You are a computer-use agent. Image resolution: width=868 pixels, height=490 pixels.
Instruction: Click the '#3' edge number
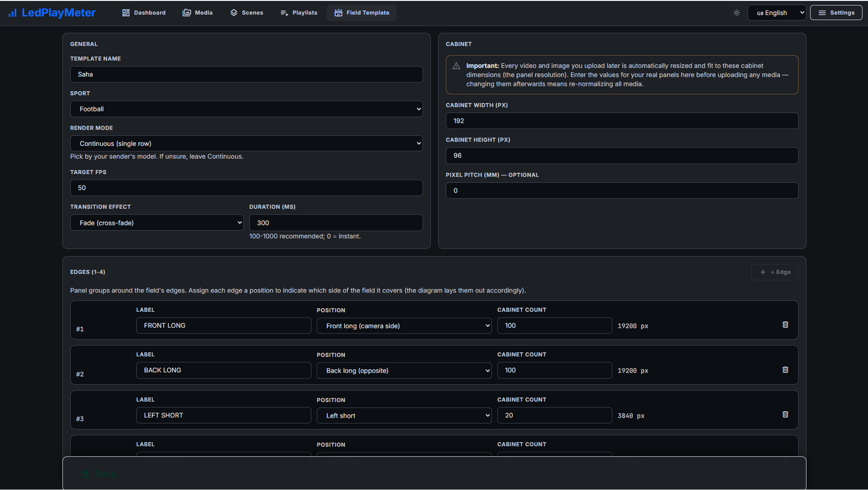point(80,419)
